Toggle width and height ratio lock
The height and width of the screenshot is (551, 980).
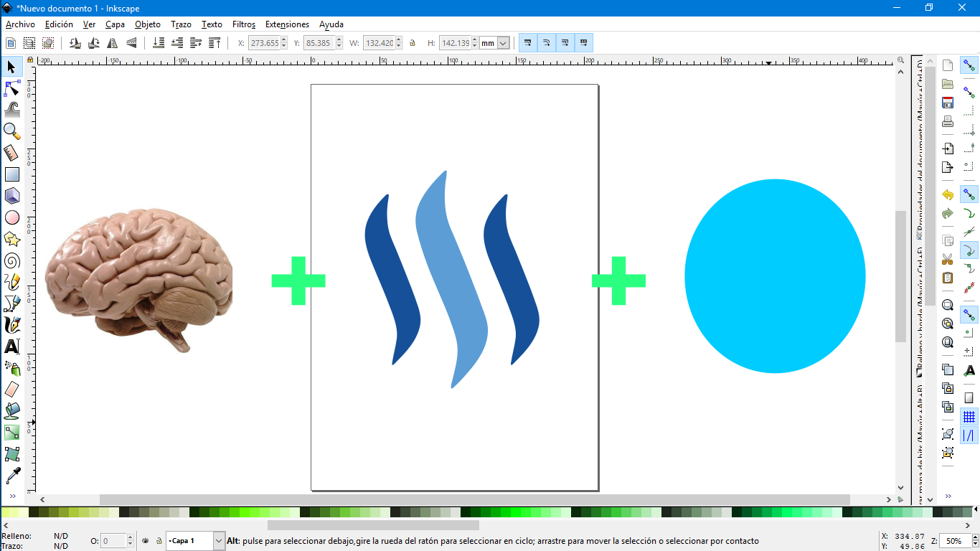point(413,43)
